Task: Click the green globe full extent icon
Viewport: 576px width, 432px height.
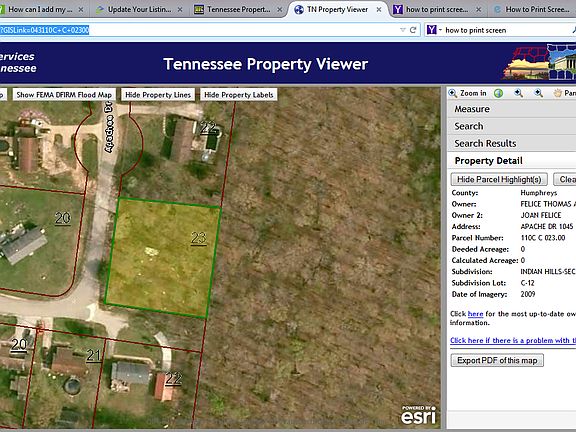Action: click(x=498, y=93)
